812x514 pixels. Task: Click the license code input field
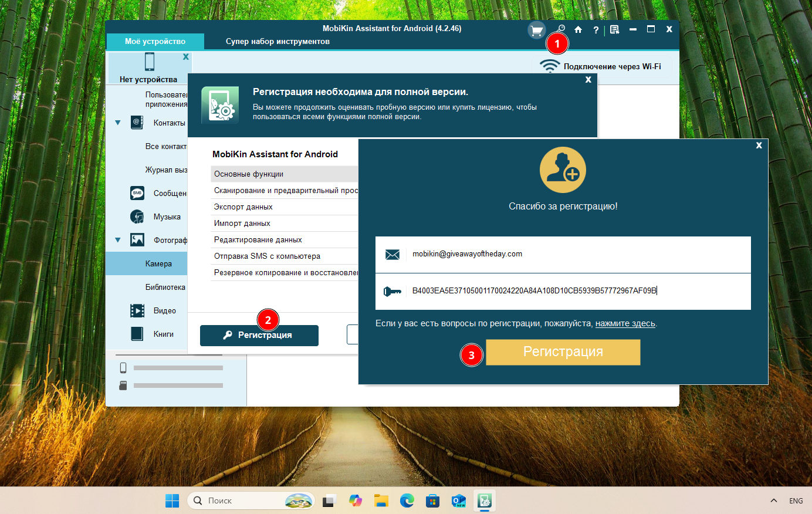563,292
